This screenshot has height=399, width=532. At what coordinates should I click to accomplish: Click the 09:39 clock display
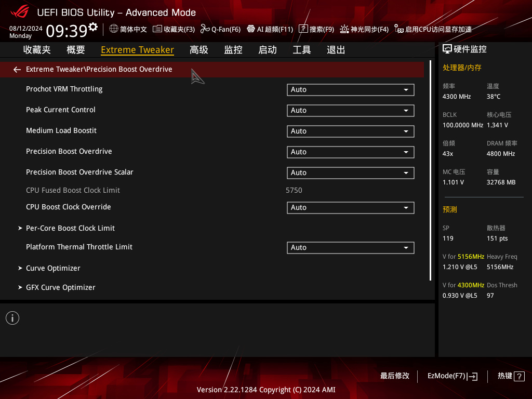point(66,31)
